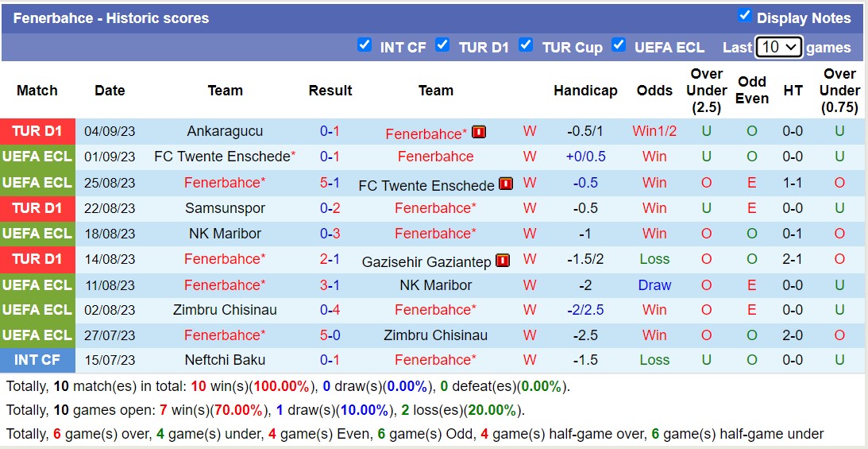Viewport: 868px width, 449px height.
Task: Click the 5-1 result against FC Twente
Action: click(330, 183)
